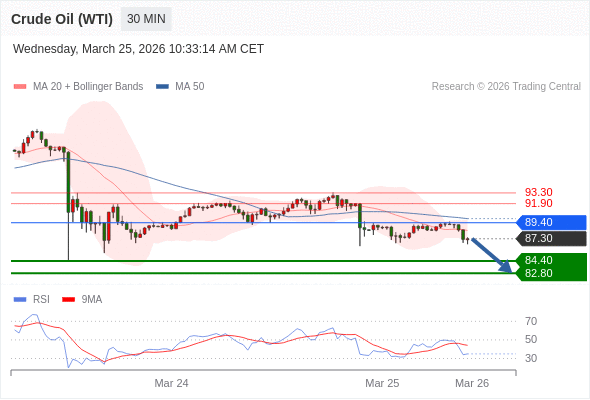The width and height of the screenshot is (590, 400).
Task: Click the 91.90 red resistance label
Action: tap(538, 204)
